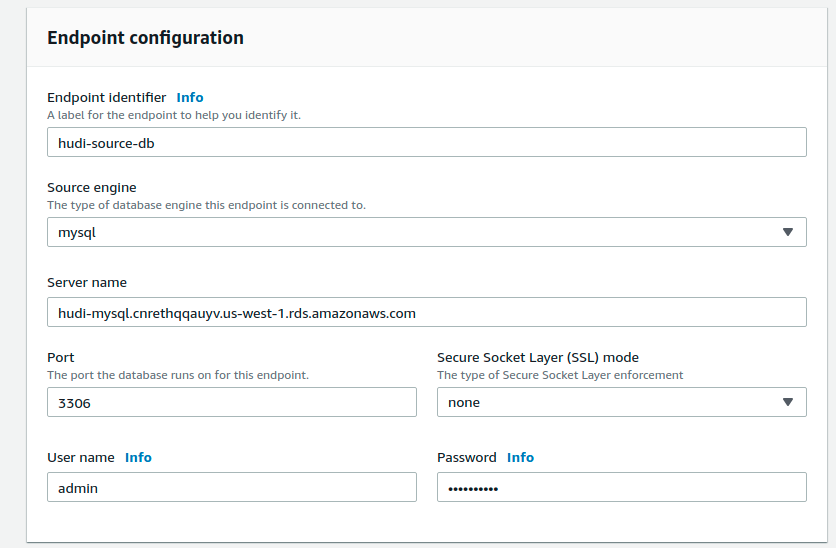
Task: Select the User name field with admin
Action: coord(231,487)
